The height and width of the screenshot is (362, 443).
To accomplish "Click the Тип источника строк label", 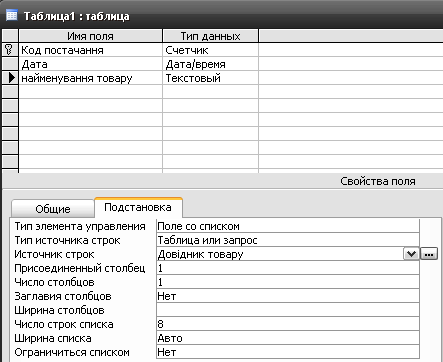I will (67, 240).
